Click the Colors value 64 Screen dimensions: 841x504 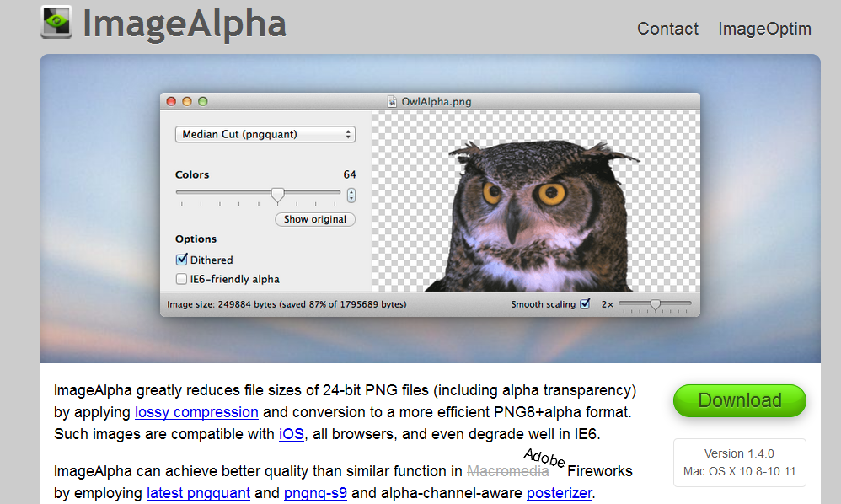coord(350,174)
